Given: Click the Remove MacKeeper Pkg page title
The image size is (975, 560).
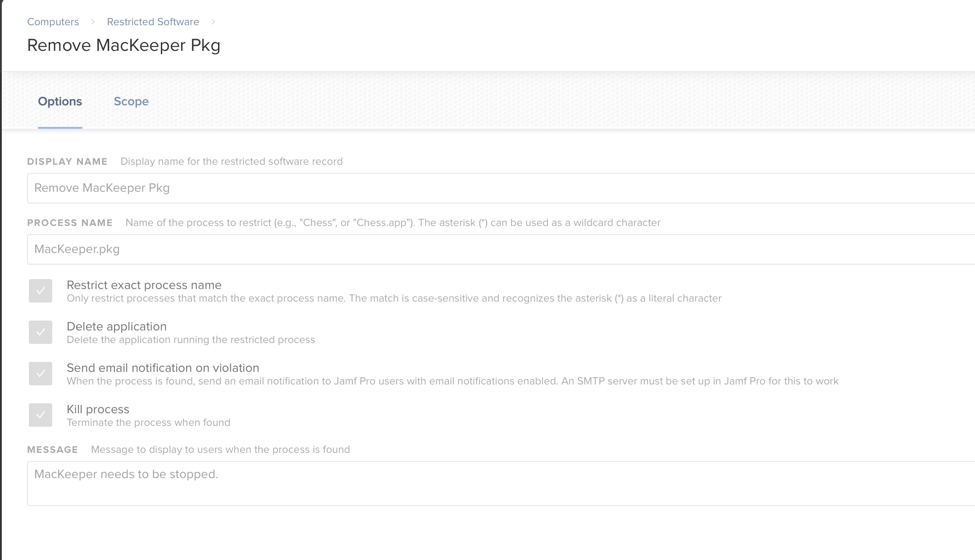Looking at the screenshot, I should click(x=124, y=45).
